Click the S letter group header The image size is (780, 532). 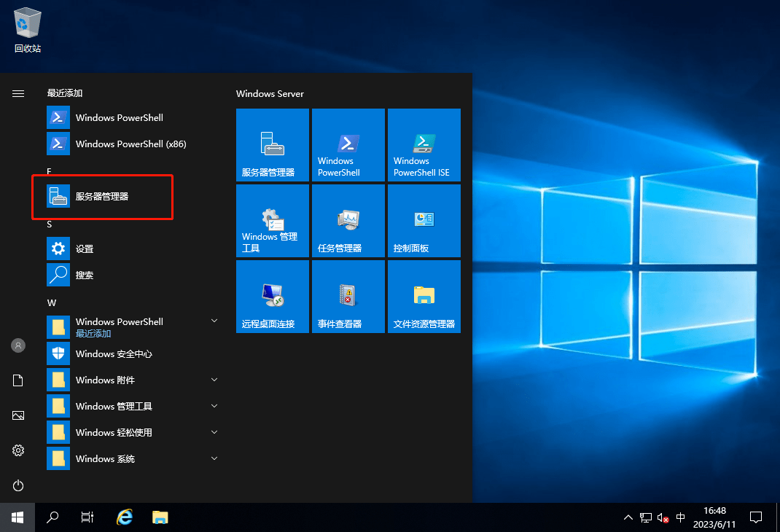[x=50, y=224]
